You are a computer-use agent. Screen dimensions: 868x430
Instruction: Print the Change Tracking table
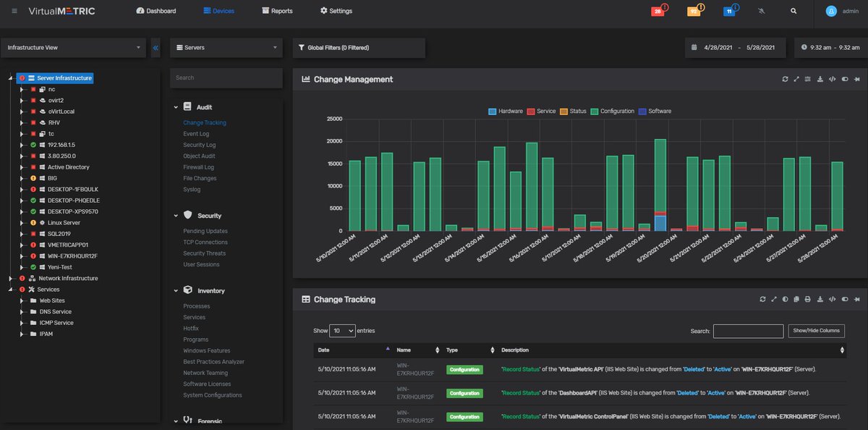pyautogui.click(x=808, y=299)
